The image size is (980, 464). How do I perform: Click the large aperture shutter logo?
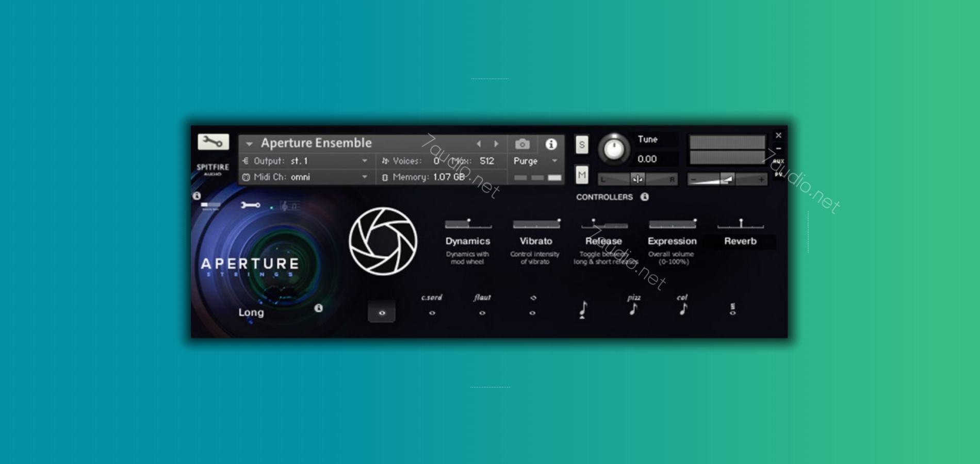click(383, 241)
